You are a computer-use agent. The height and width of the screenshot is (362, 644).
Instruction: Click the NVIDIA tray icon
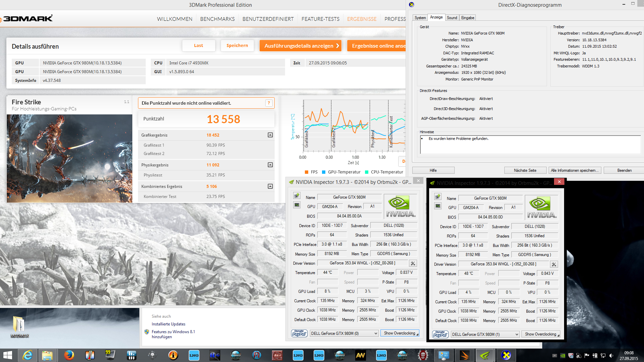(562, 356)
